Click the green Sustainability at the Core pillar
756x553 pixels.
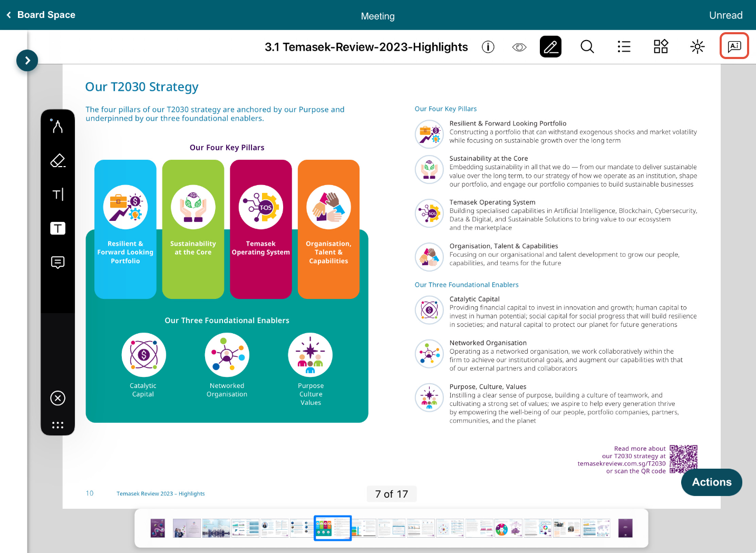click(193, 229)
